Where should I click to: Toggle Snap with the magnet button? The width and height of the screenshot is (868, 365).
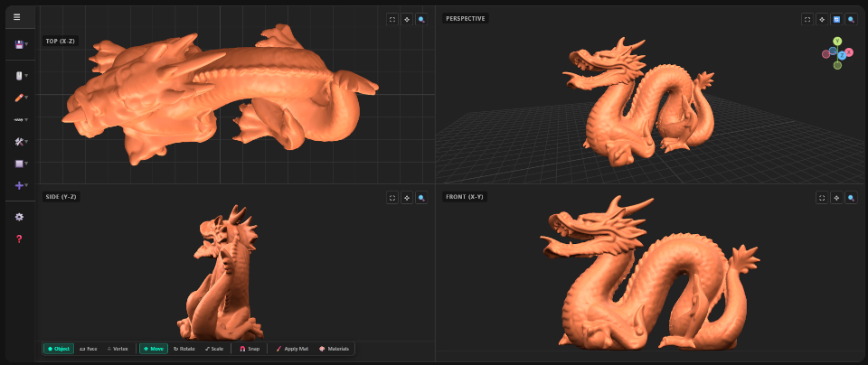click(249, 349)
